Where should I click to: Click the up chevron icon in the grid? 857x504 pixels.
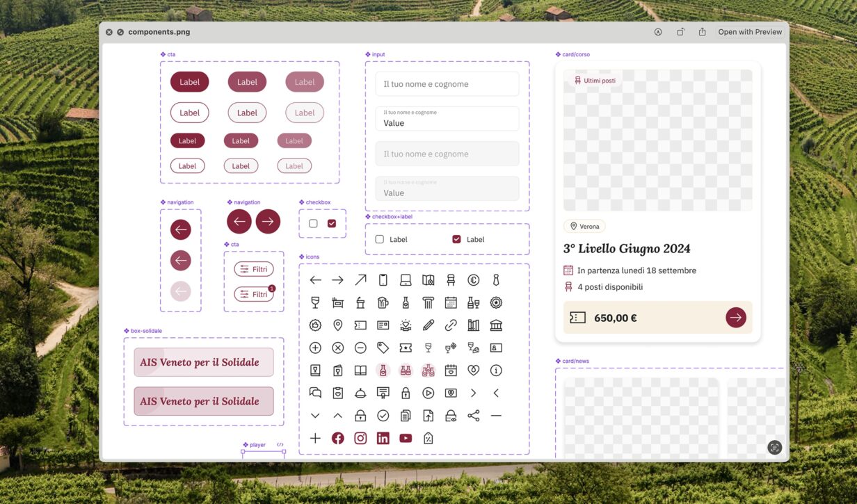pos(337,416)
